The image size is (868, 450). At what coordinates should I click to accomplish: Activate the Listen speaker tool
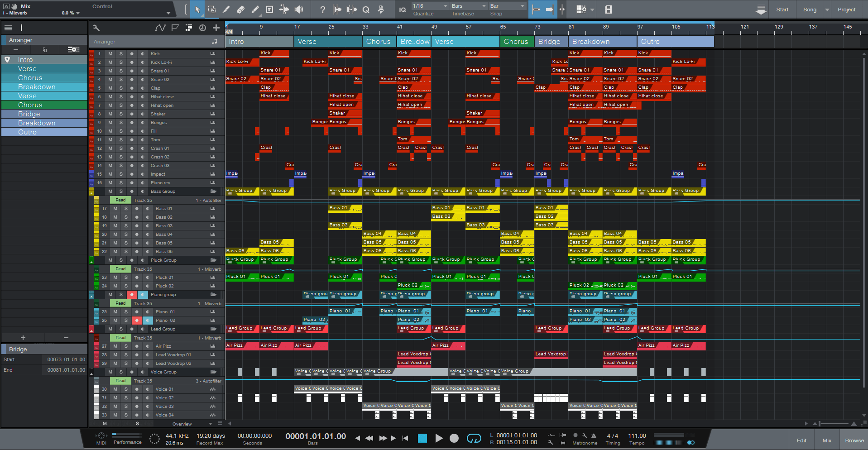(299, 10)
